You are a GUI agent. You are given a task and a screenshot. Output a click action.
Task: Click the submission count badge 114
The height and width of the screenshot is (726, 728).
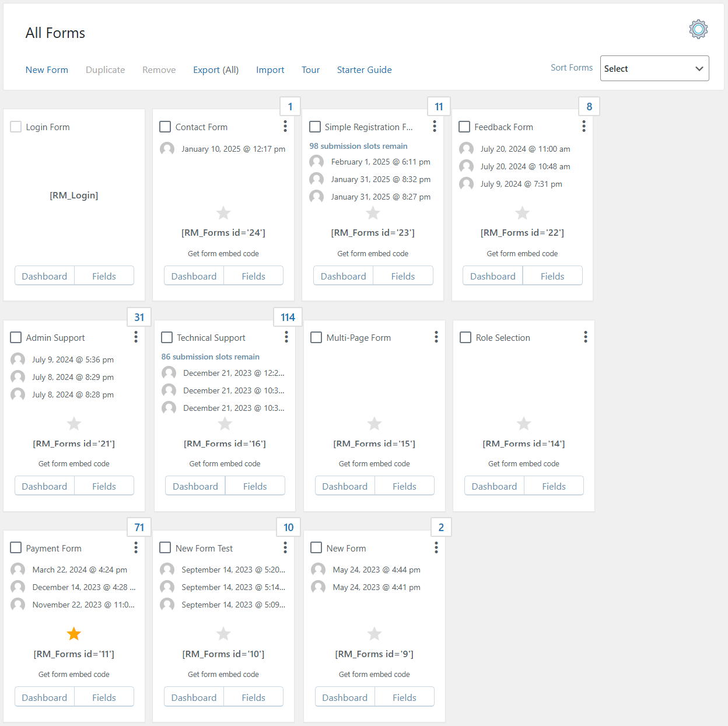(x=288, y=317)
